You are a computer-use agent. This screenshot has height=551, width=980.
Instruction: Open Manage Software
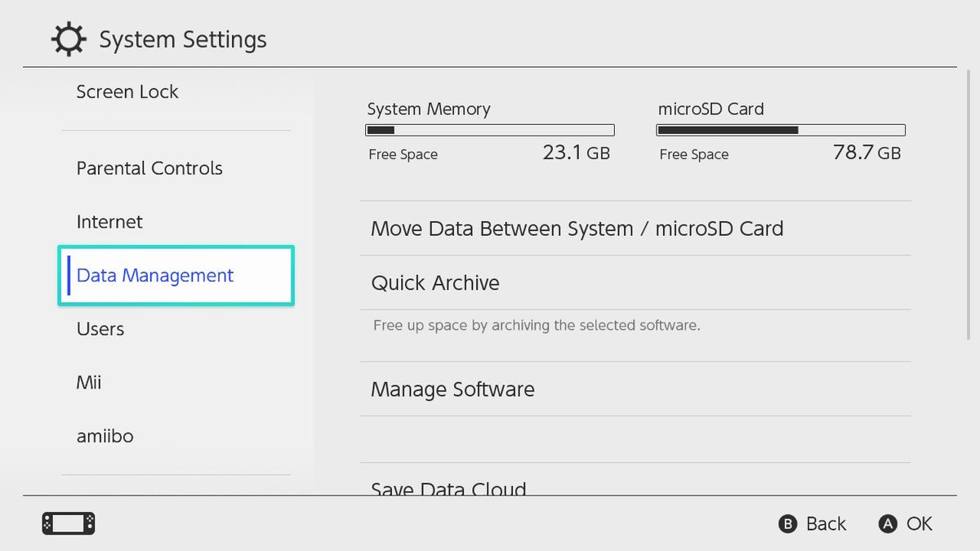pyautogui.click(x=452, y=389)
